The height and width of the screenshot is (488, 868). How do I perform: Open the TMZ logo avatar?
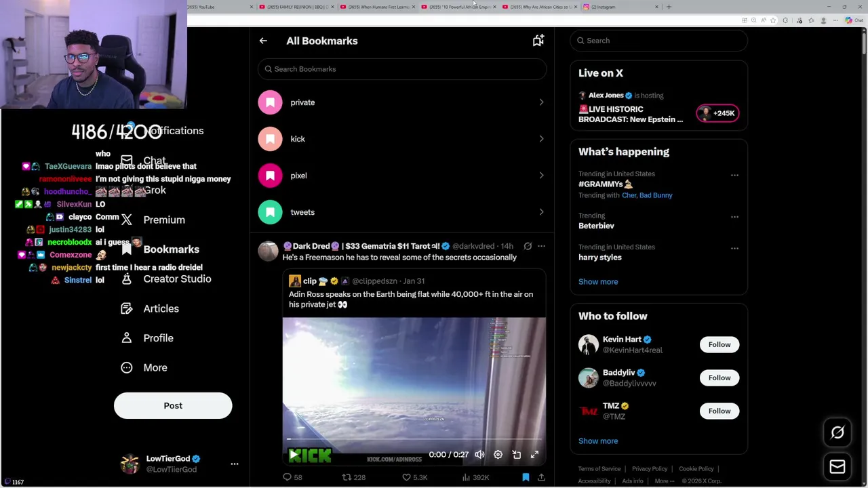coord(589,411)
